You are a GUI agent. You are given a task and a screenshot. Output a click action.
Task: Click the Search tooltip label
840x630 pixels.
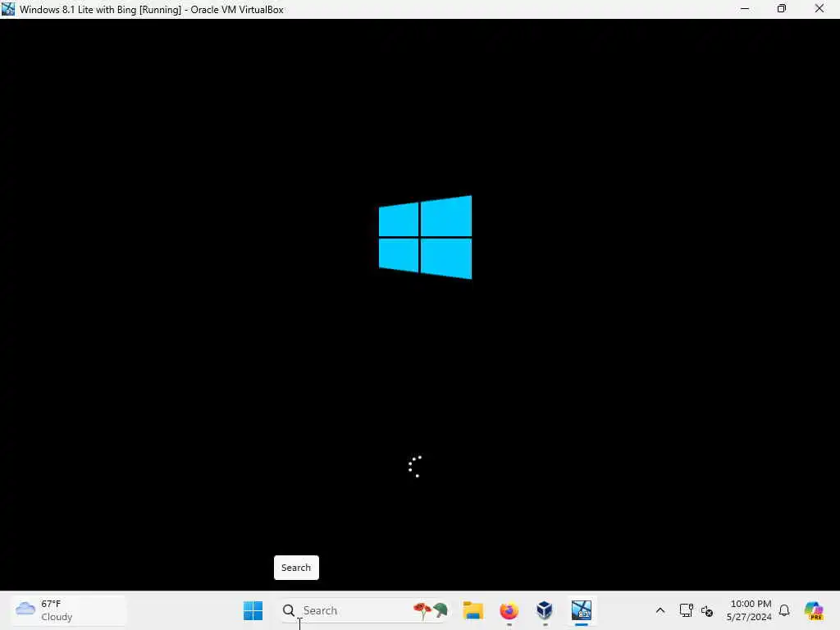coord(296,568)
